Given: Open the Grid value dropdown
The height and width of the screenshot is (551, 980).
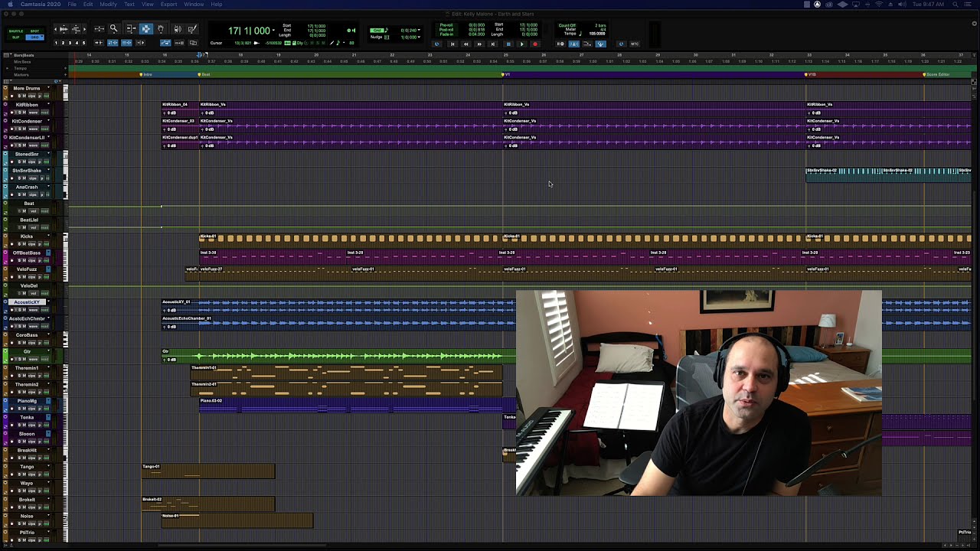Looking at the screenshot, I should coord(419,30).
